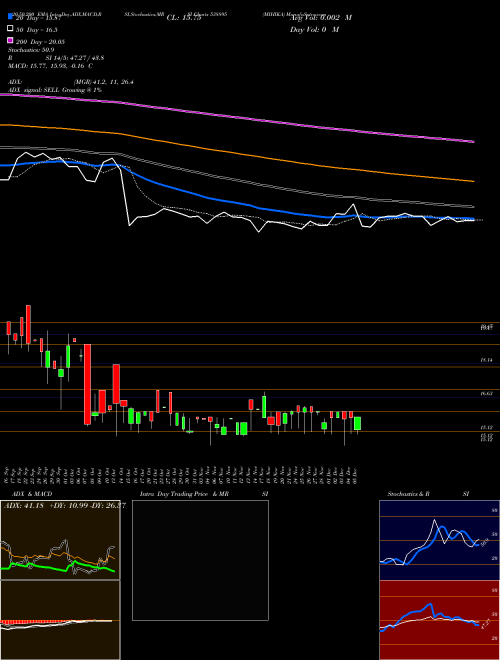Click the last green candlestick on the chart
The height and width of the screenshot is (660, 500).
coord(358,423)
